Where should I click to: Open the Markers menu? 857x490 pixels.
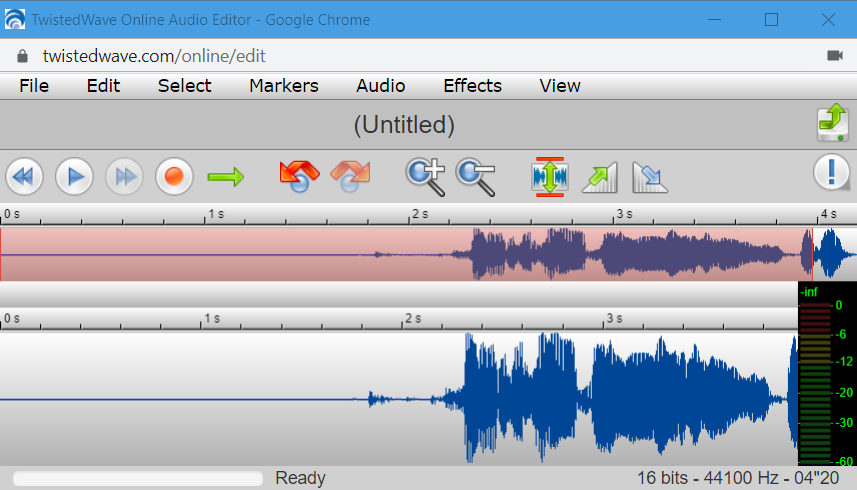284,85
